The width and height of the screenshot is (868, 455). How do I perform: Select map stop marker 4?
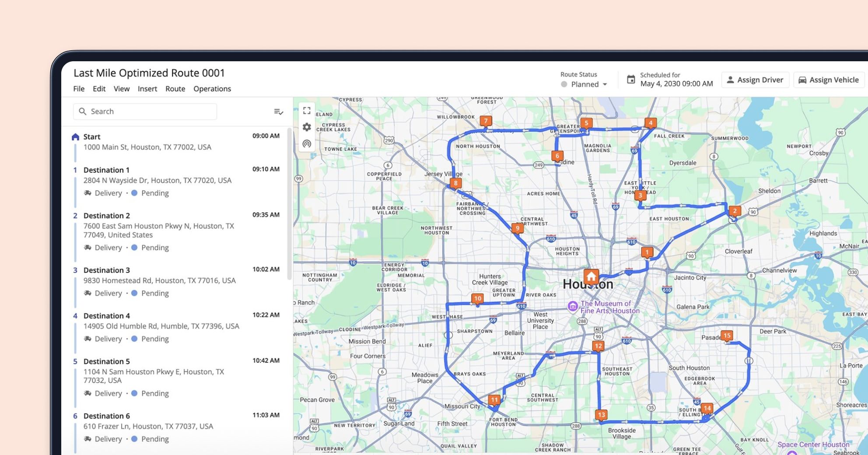coord(651,123)
